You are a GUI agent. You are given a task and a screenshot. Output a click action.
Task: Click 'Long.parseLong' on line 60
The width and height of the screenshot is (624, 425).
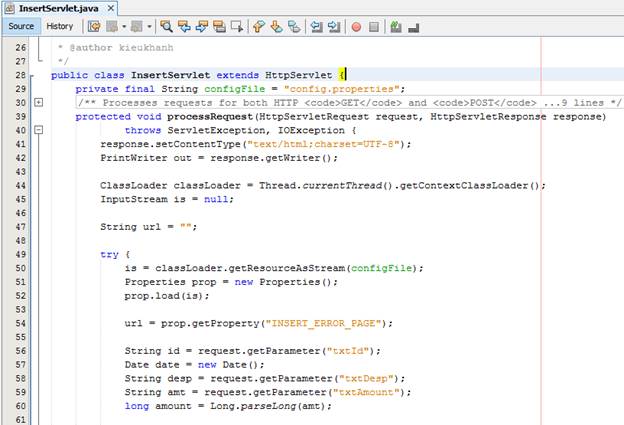click(x=253, y=406)
